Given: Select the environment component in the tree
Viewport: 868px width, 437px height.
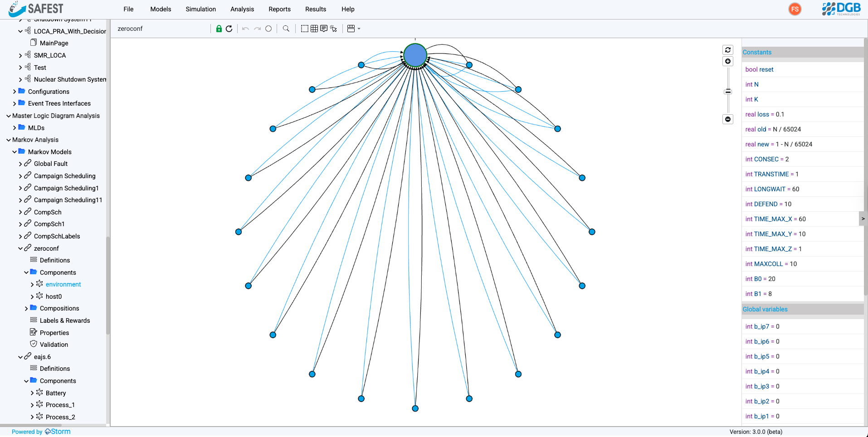Looking at the screenshot, I should (x=63, y=284).
